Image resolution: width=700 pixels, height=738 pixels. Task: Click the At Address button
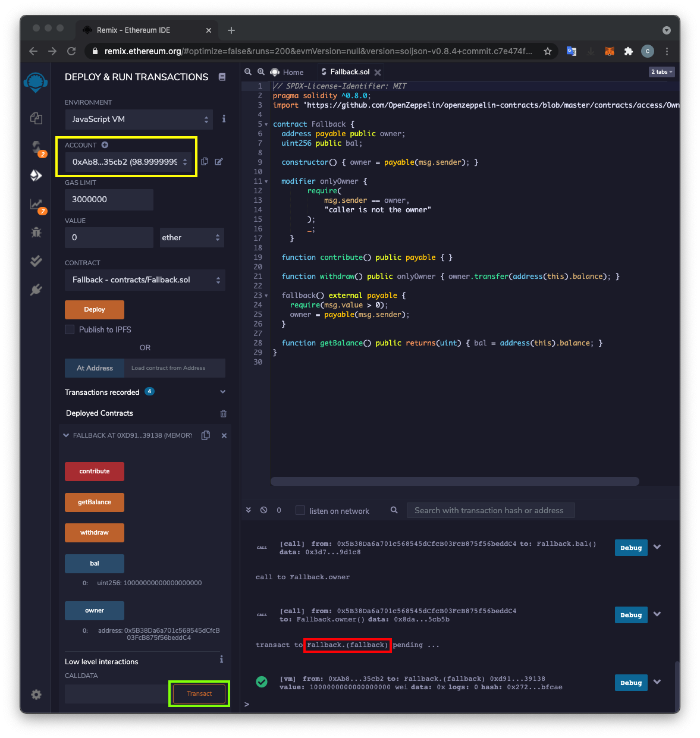[95, 368]
